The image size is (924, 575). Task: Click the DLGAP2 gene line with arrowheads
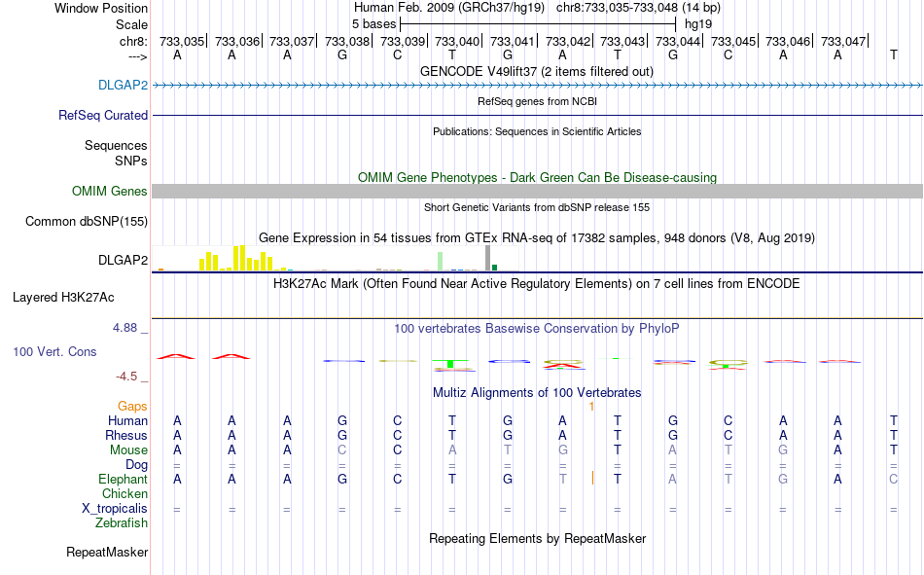[x=537, y=86]
